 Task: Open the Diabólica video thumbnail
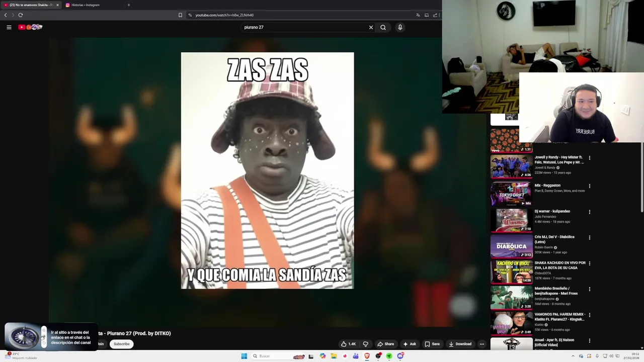pyautogui.click(x=511, y=245)
